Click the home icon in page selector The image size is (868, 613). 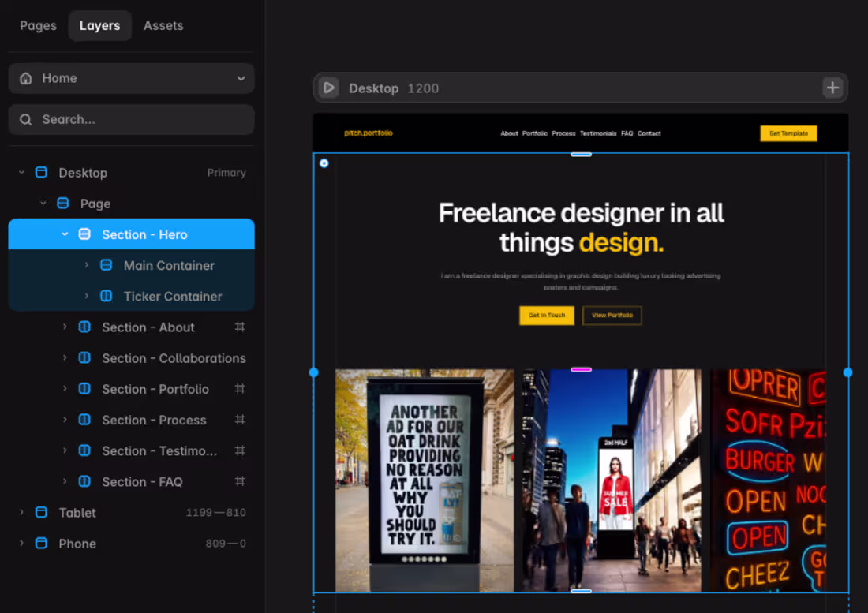click(x=25, y=78)
